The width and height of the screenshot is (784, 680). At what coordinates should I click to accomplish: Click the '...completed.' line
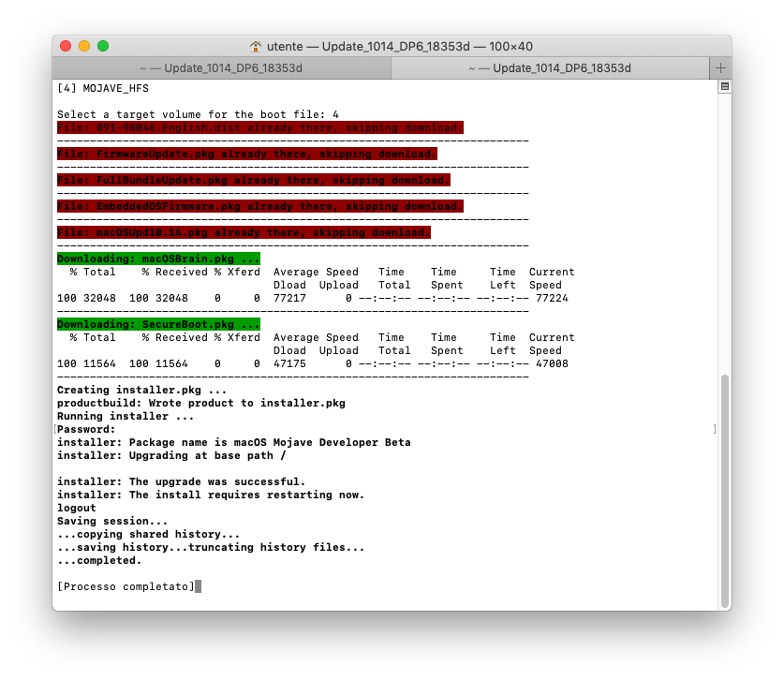pos(99,560)
